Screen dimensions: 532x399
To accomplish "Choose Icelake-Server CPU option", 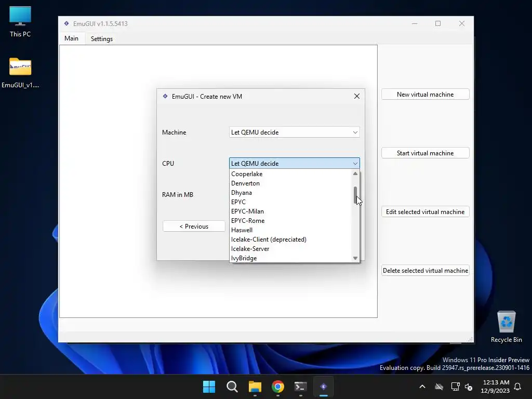I will point(291,249).
